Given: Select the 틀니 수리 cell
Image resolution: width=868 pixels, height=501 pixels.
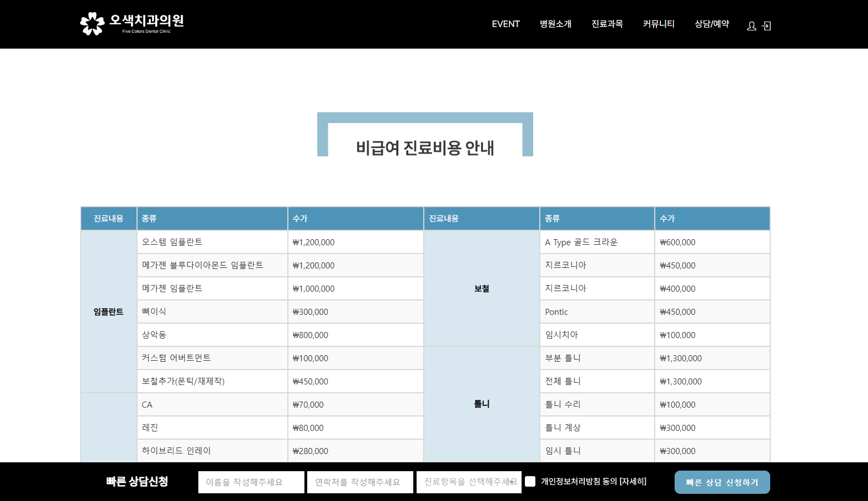Looking at the screenshot, I should [597, 404].
